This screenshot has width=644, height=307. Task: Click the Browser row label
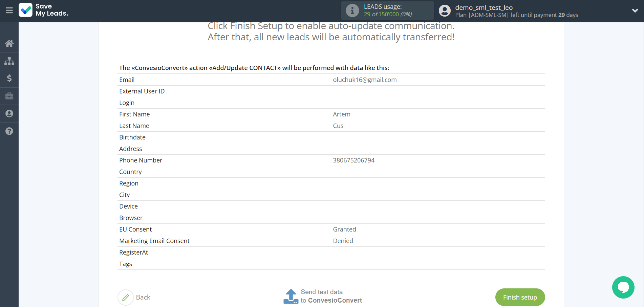point(131,218)
